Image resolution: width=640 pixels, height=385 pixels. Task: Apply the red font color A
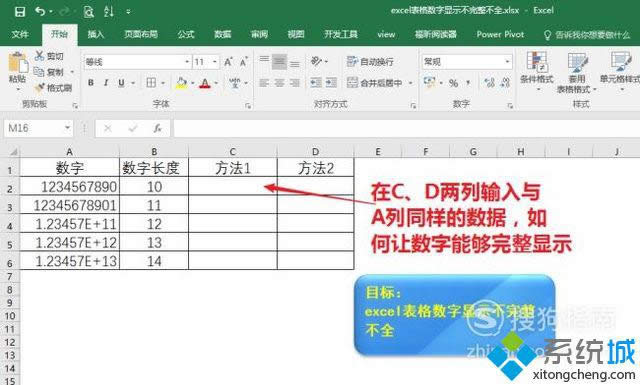(x=205, y=83)
